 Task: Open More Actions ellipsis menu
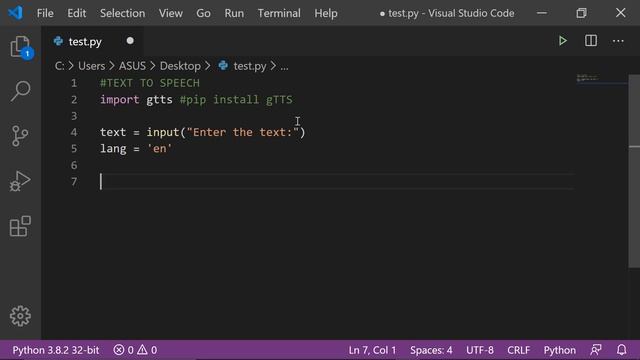[x=618, y=41]
